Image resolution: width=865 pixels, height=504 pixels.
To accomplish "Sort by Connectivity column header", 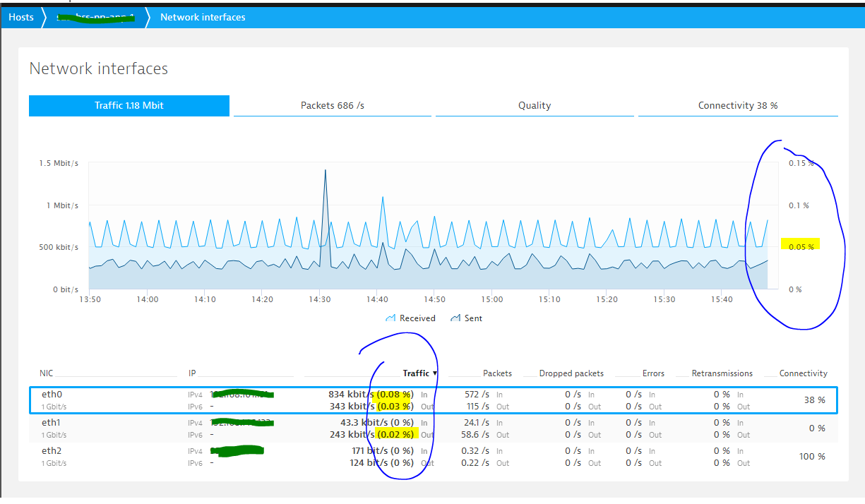I will (803, 373).
